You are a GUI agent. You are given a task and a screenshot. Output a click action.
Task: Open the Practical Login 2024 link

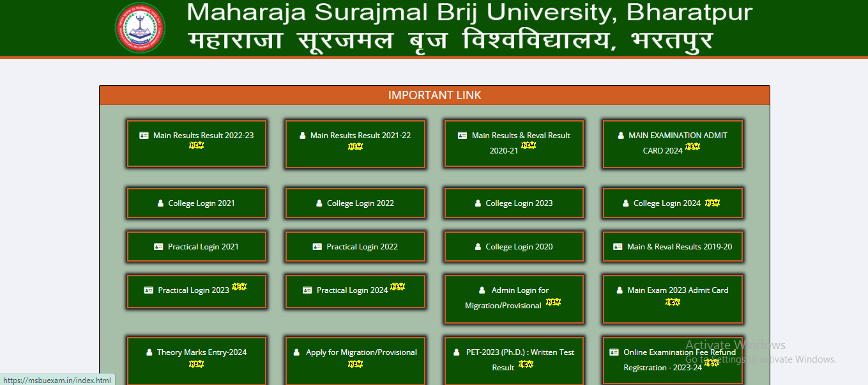pyautogui.click(x=355, y=293)
